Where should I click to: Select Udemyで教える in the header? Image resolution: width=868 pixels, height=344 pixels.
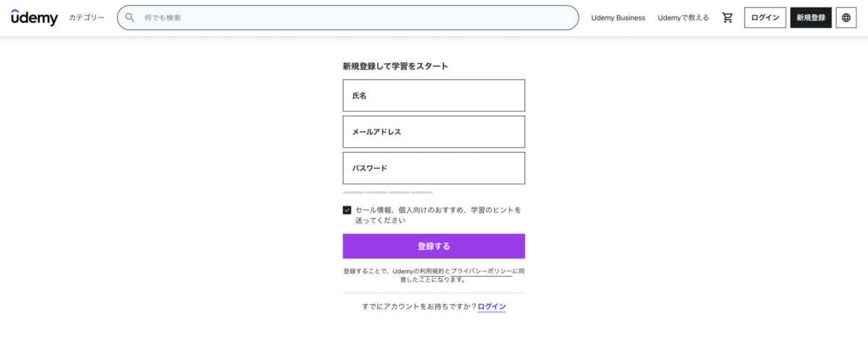coord(683,17)
